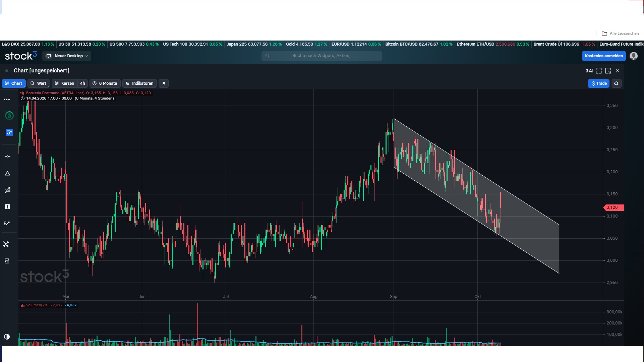Click the green circled 3 icon in sidebar
This screenshot has width=644, height=362.
9,116
